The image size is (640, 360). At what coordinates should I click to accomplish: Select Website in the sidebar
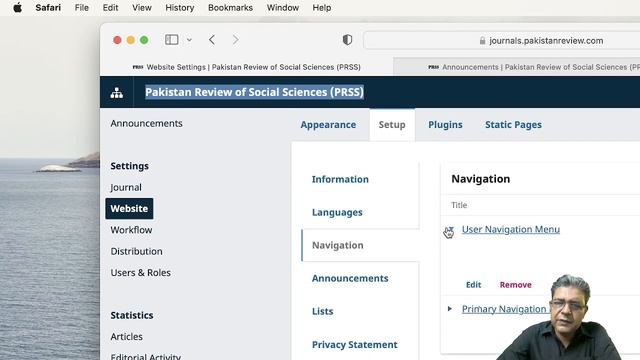pos(129,209)
